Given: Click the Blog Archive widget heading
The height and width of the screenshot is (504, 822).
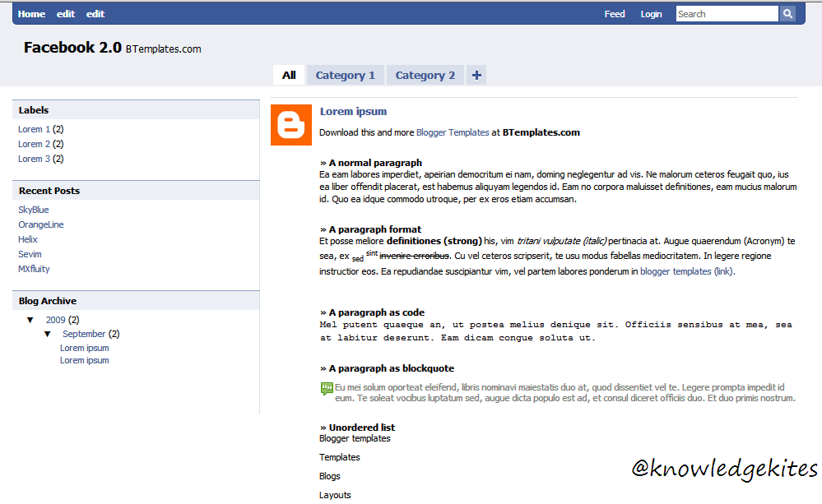Looking at the screenshot, I should (48, 301).
